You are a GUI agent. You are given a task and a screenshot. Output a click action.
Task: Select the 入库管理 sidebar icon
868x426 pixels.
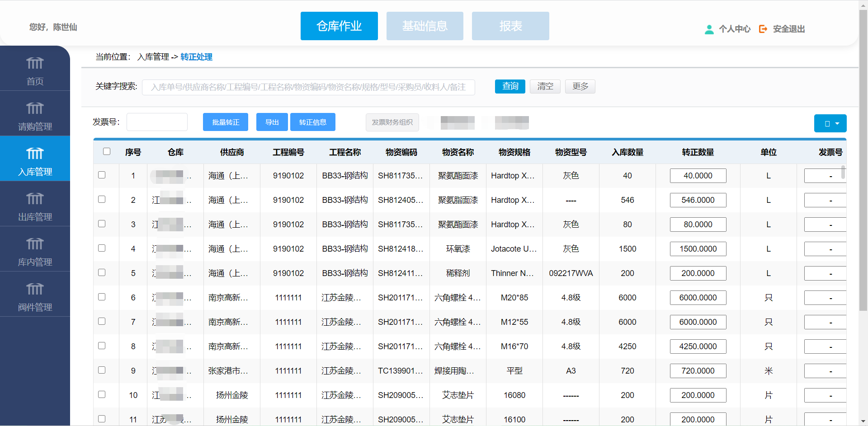point(35,154)
